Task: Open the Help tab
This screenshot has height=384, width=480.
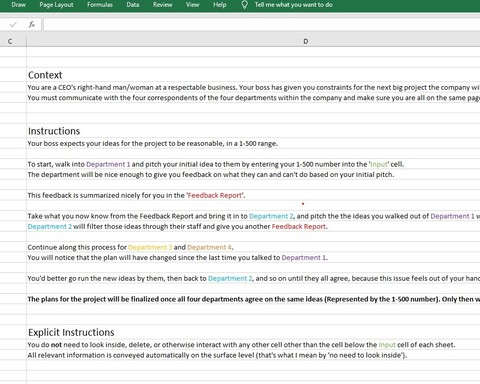Action: tap(220, 5)
